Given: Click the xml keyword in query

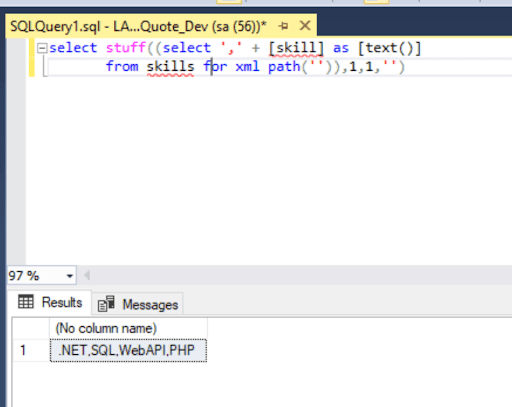Looking at the screenshot, I should click(247, 67).
